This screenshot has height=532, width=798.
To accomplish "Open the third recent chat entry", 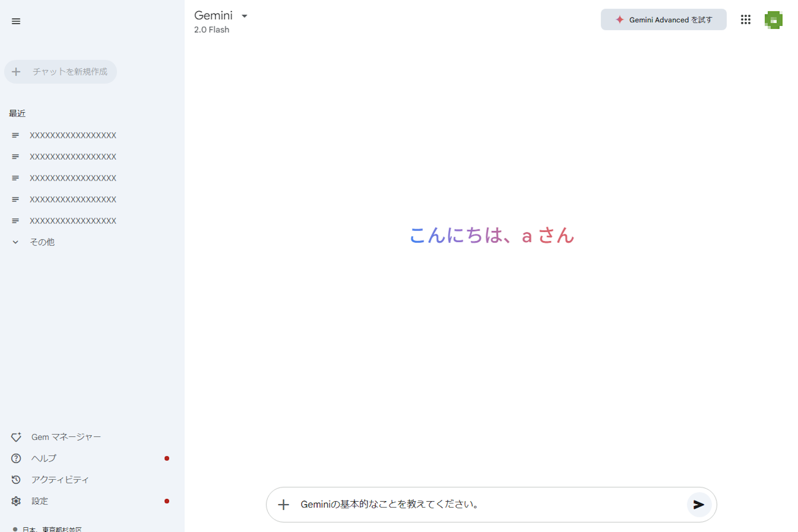I will click(x=73, y=178).
